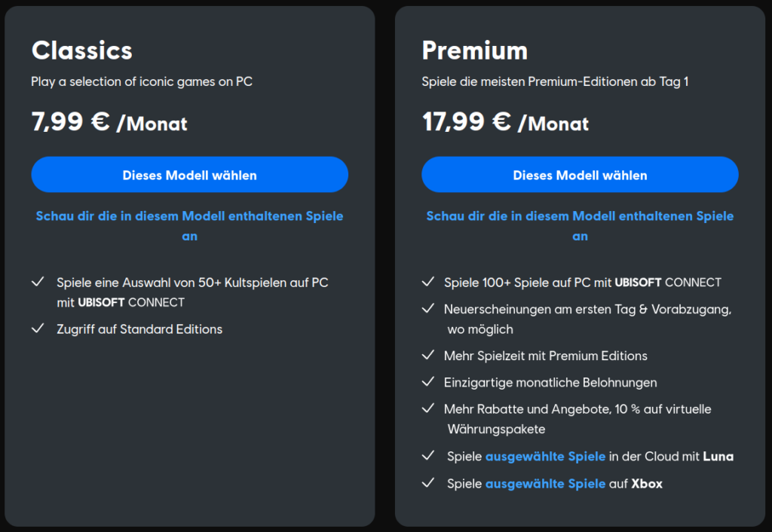Click the Classics plan heading

tap(82, 50)
